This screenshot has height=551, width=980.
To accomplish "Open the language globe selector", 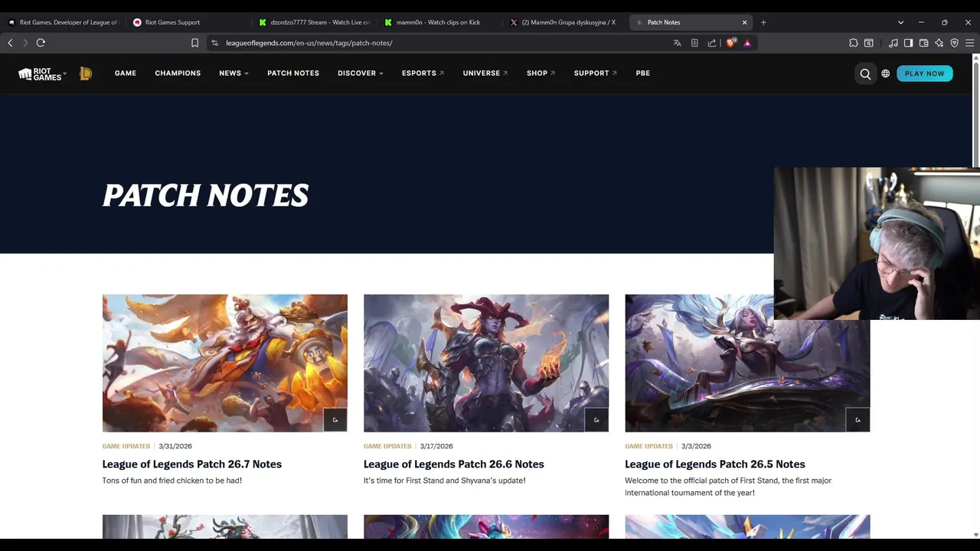I will pos(886,73).
